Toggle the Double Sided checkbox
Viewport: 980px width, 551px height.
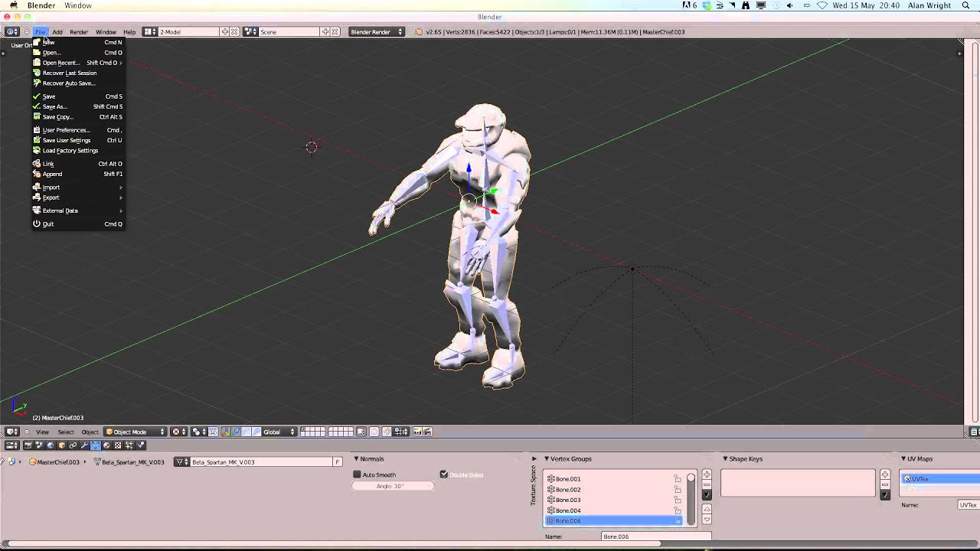pos(444,474)
